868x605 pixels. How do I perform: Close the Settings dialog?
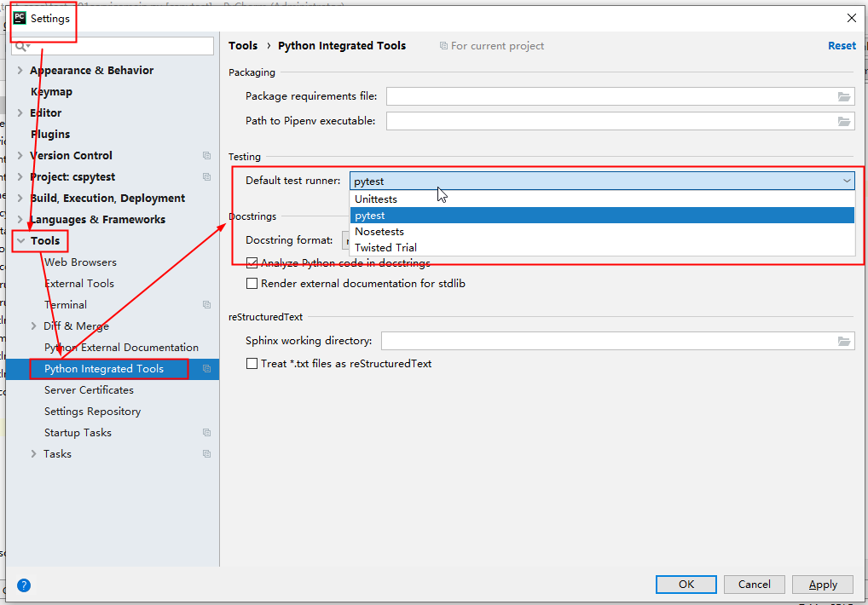pyautogui.click(x=852, y=18)
